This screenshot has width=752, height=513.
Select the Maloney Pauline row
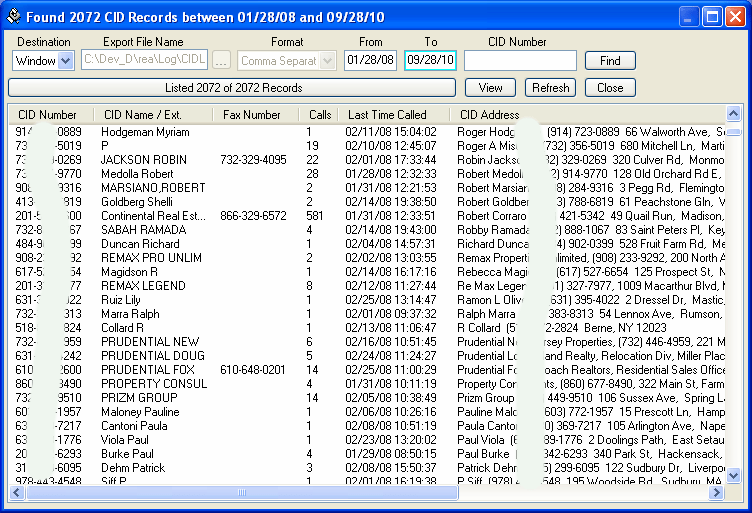367,412
